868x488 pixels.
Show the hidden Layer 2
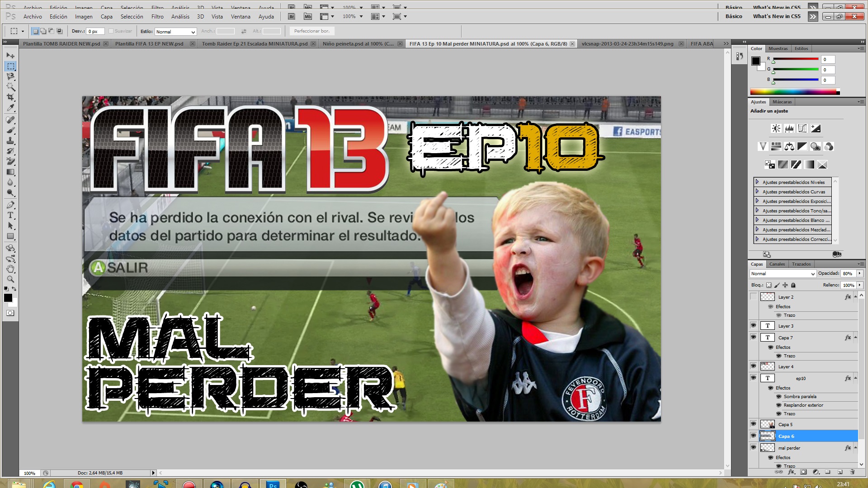coord(753,297)
